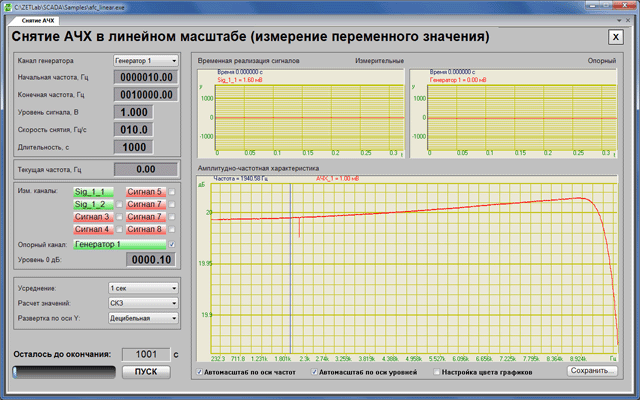Click the green Генератор 1 reference channel label
Viewport: 640px width, 400px height.
[120, 244]
